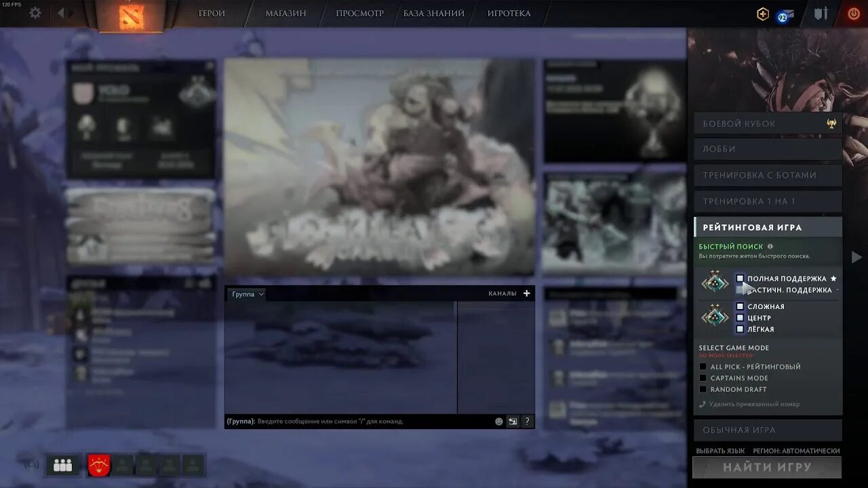This screenshot has height=488, width=868.
Task: Open the mail notifications icon
Action: [x=786, y=14]
